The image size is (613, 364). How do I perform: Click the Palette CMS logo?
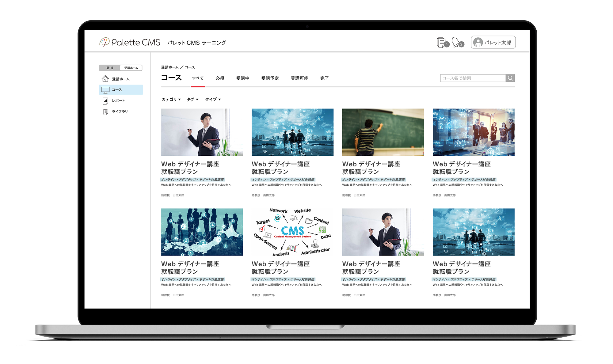pyautogui.click(x=130, y=42)
